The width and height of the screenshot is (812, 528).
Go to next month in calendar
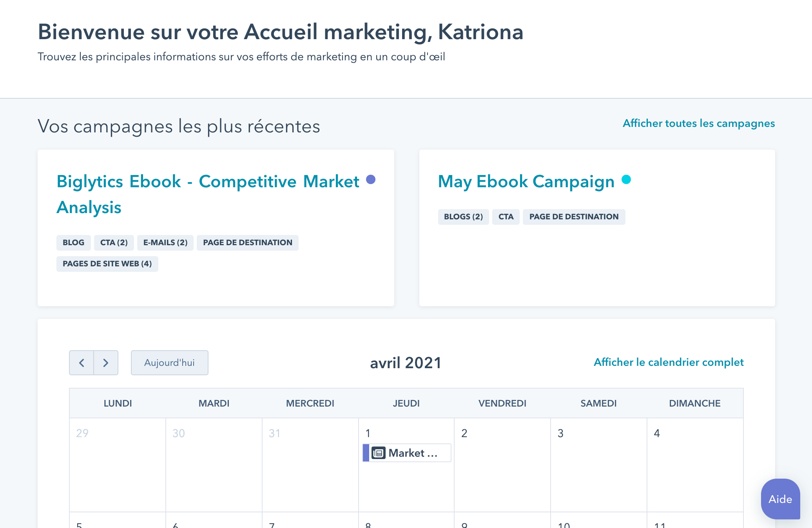106,363
